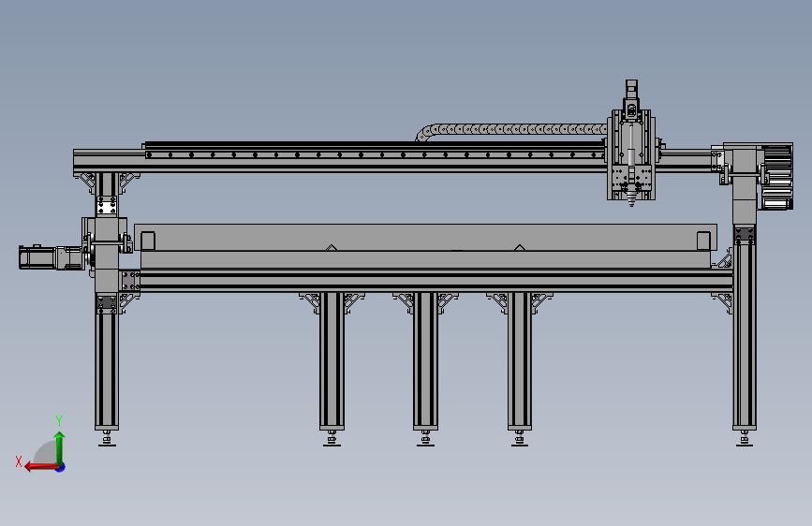The width and height of the screenshot is (812, 526).
Task: Click the leveling foot under the leftmost leg
Action: 107,439
